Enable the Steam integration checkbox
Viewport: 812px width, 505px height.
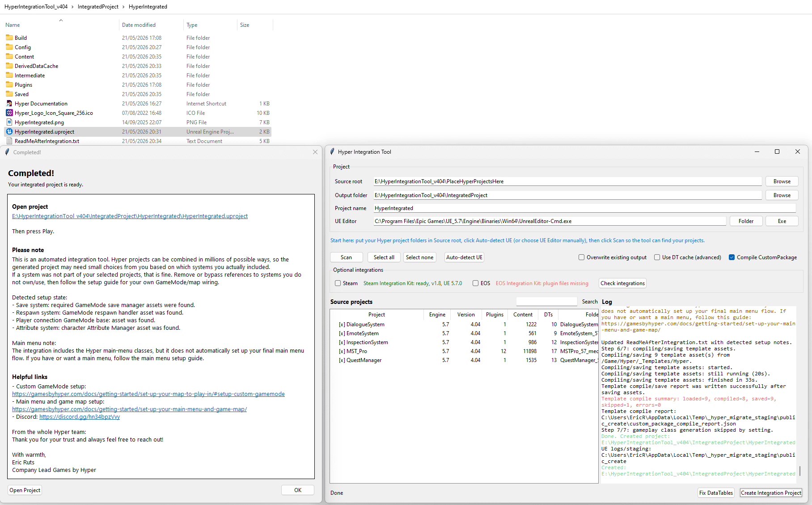point(338,283)
